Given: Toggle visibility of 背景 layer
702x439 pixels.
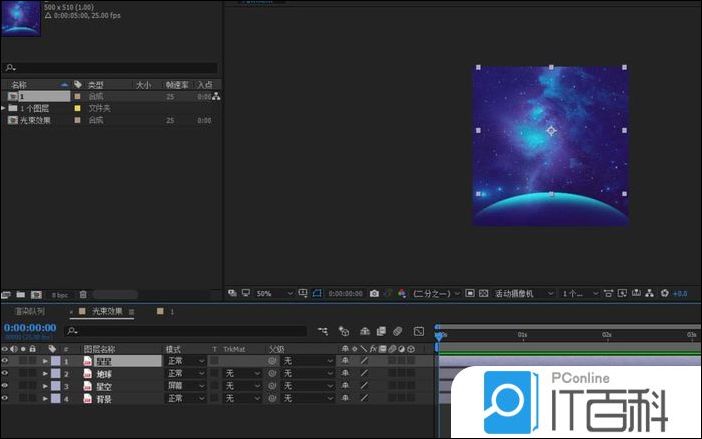Looking at the screenshot, I should (x=5, y=398).
